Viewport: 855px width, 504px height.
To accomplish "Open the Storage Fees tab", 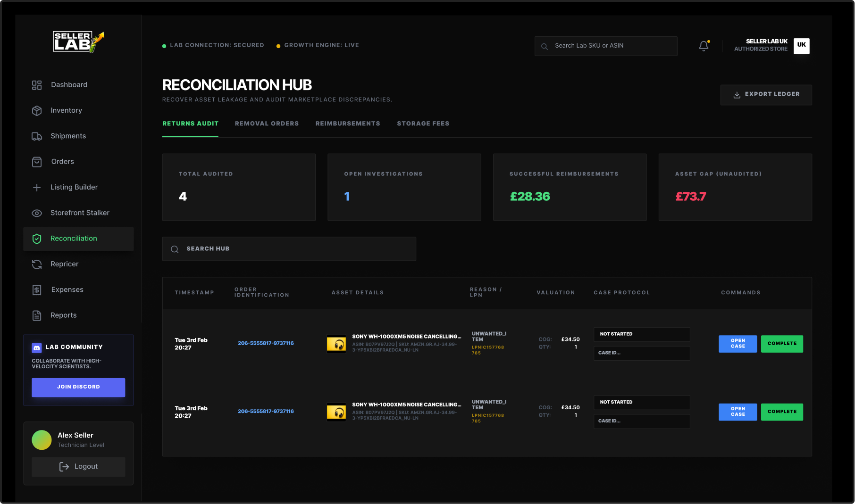I will pyautogui.click(x=423, y=124).
